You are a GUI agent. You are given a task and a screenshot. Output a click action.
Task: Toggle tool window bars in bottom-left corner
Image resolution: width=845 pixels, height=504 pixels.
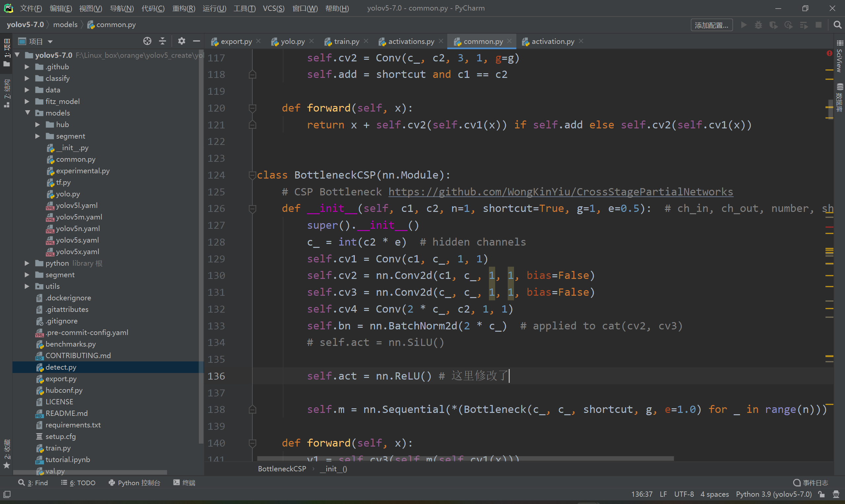click(7, 494)
